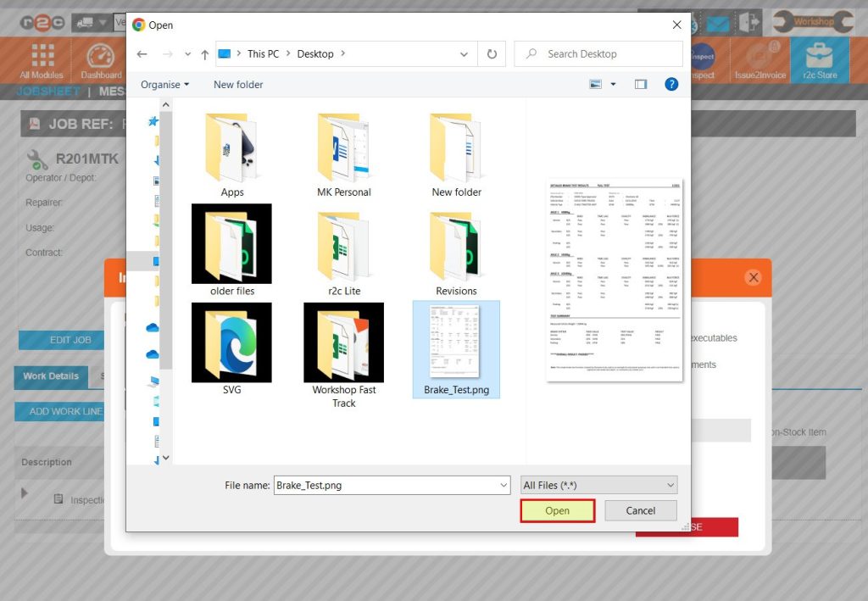This screenshot has width=868, height=601.
Task: Expand the file type filter showing All Files
Action: click(669, 484)
